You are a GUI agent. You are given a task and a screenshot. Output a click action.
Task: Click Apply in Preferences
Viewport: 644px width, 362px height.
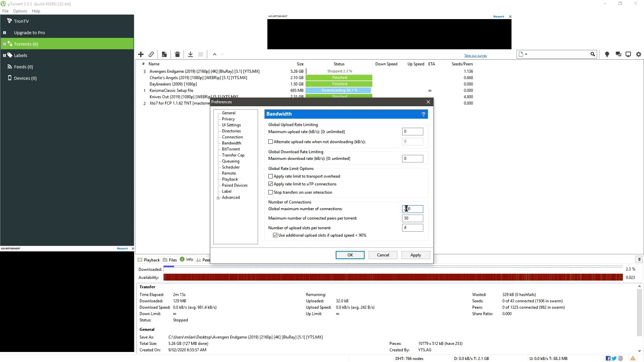coord(416,255)
